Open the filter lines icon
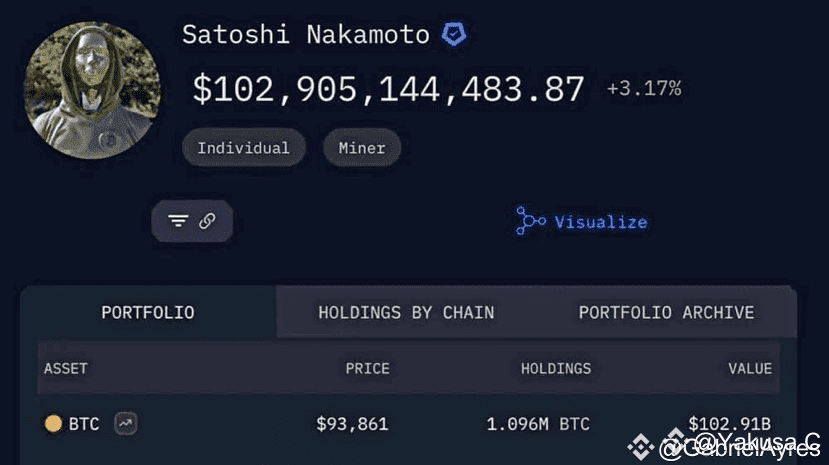Image resolution: width=829 pixels, height=465 pixels. pos(178,220)
